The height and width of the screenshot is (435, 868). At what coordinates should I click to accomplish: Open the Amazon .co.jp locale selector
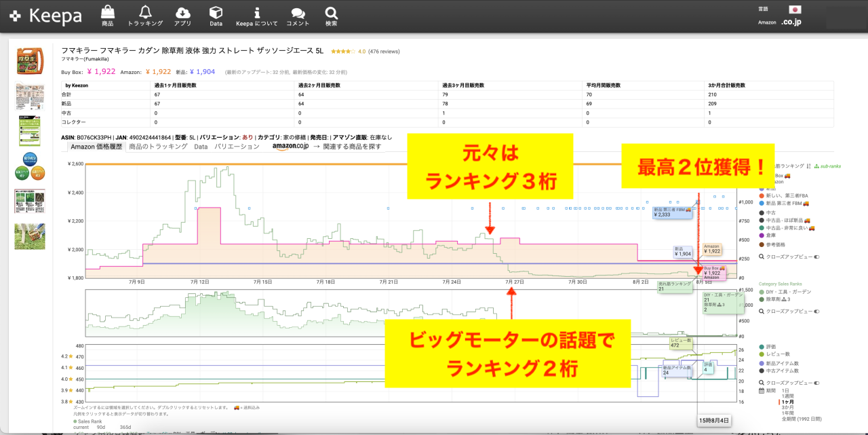click(x=790, y=22)
